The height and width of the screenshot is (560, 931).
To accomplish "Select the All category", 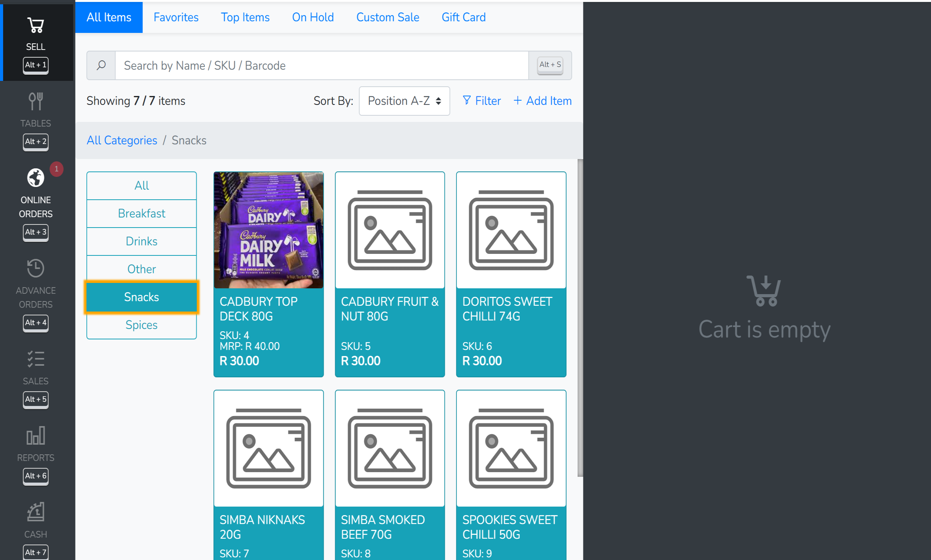I will [x=142, y=186].
